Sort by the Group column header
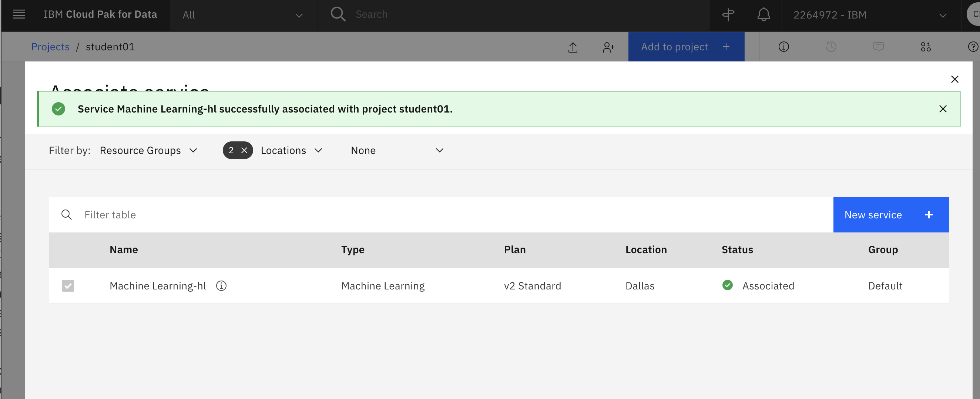The height and width of the screenshot is (399, 980). pyautogui.click(x=883, y=249)
